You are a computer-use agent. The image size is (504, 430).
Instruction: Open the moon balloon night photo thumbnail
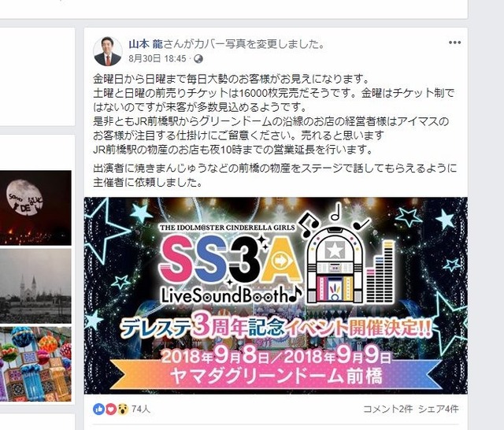(35, 208)
